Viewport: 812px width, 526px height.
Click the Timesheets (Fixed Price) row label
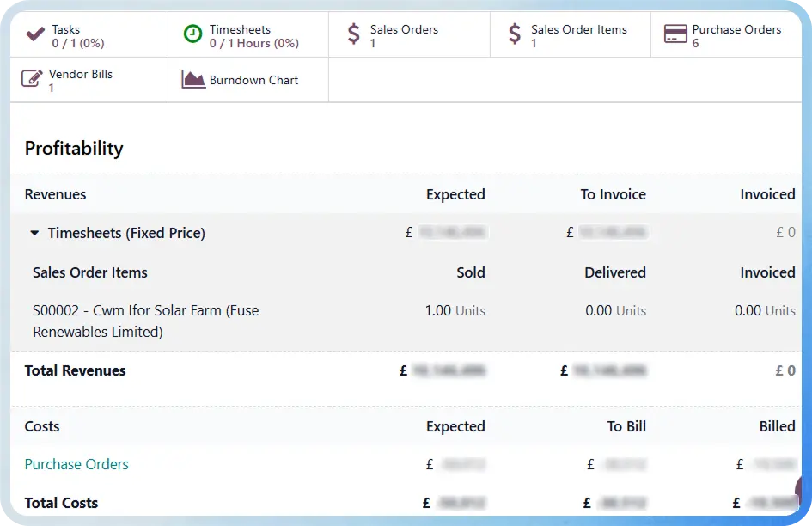[x=126, y=233]
